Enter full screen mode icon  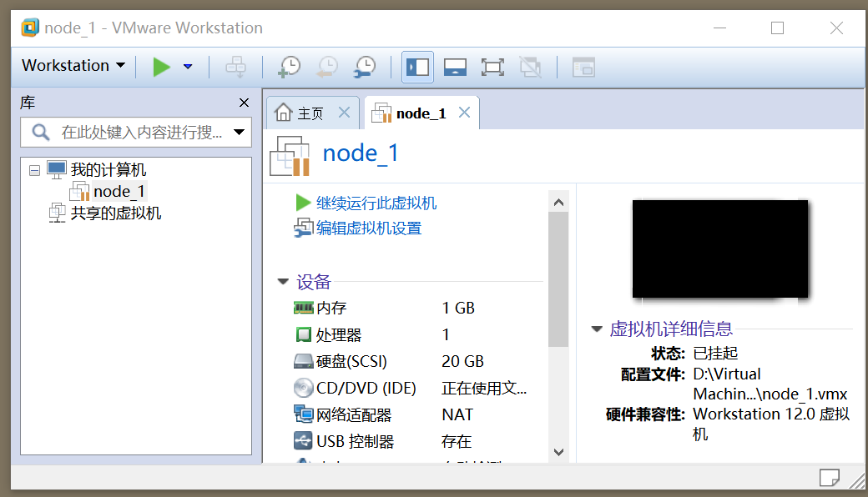(x=492, y=68)
